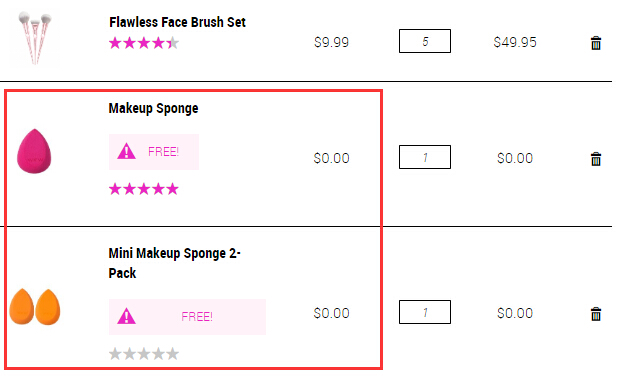This screenshot has height=384, width=618.
Task: Click warning triangle icon in Mini Sponge 2-Pack badge
Action: [x=127, y=317]
